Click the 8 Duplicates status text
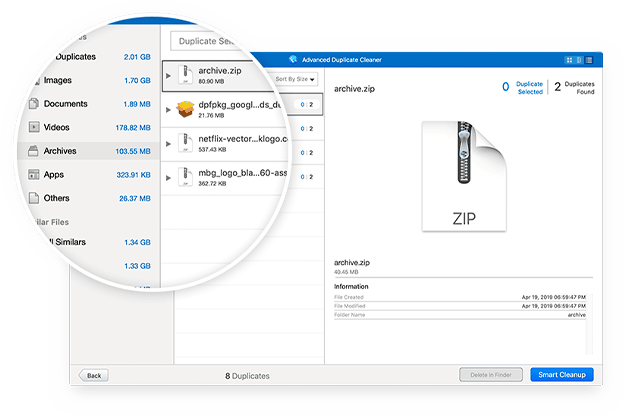 click(x=247, y=376)
